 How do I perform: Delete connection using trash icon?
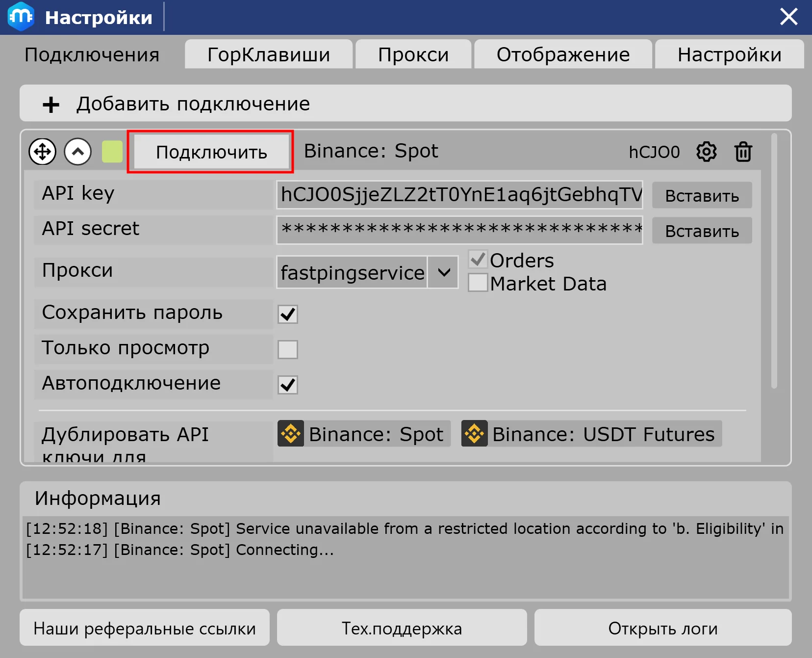coord(743,152)
